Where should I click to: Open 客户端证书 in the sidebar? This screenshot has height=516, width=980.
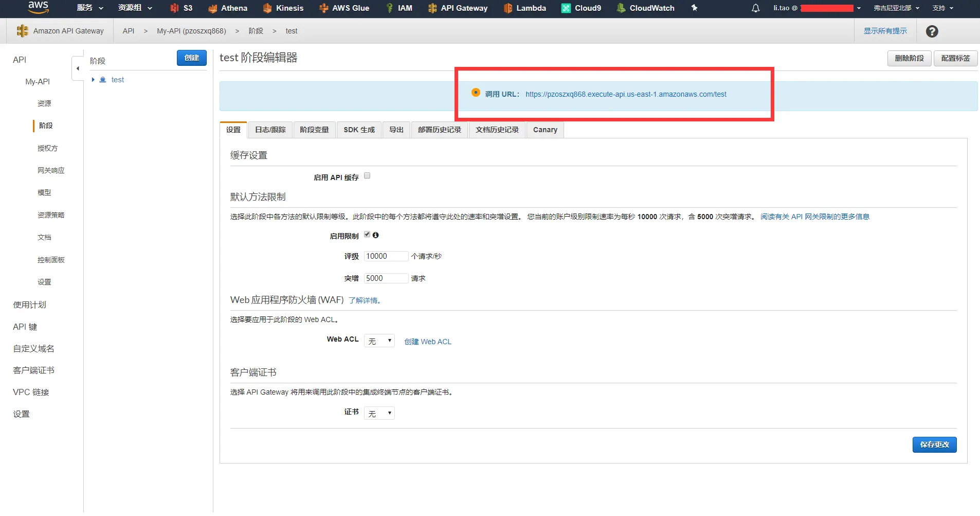click(x=33, y=370)
